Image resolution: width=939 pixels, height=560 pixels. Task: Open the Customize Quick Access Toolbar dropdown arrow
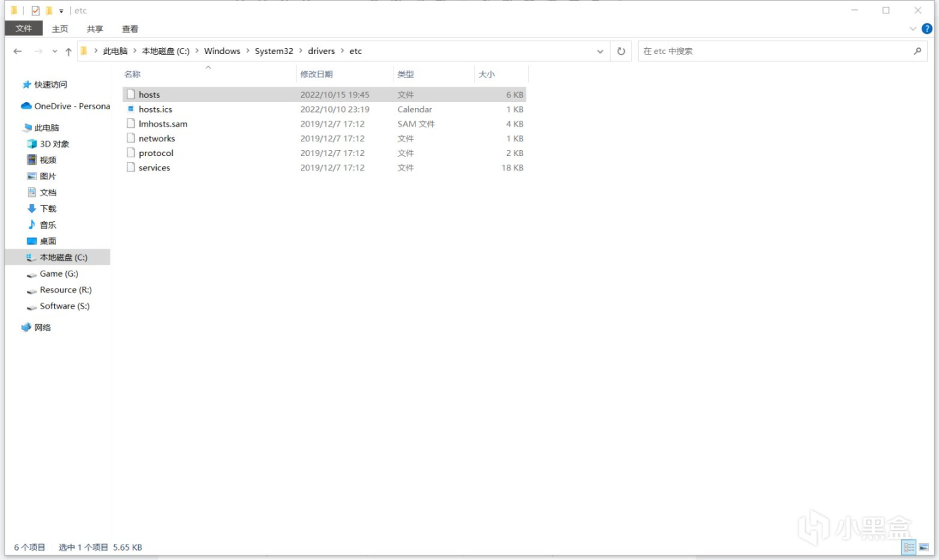61,11
